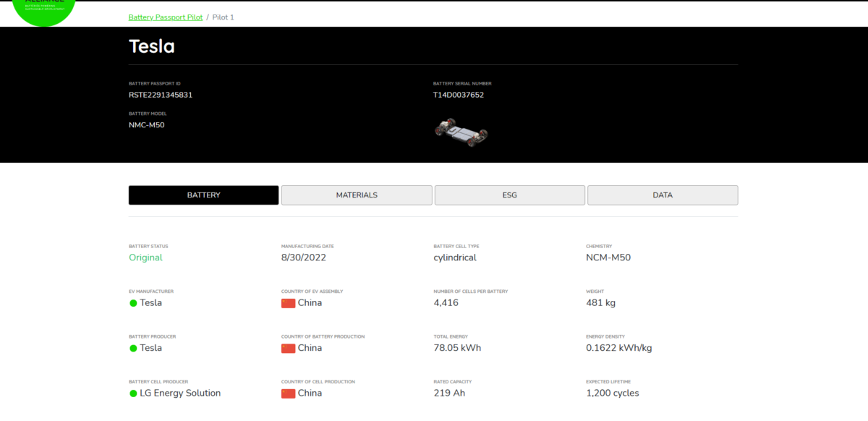Select the Pilot 1 breadcrumb item
The height and width of the screenshot is (421, 868).
224,17
